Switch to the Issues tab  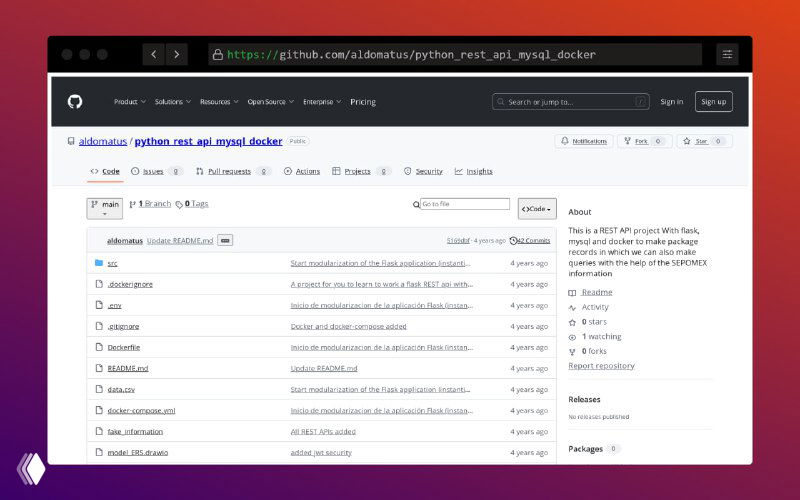pos(157,171)
